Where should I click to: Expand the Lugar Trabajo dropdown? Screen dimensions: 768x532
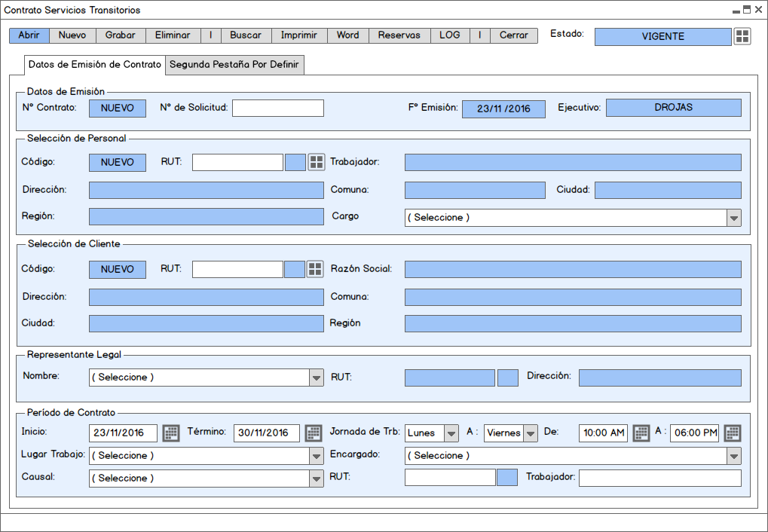point(317,456)
